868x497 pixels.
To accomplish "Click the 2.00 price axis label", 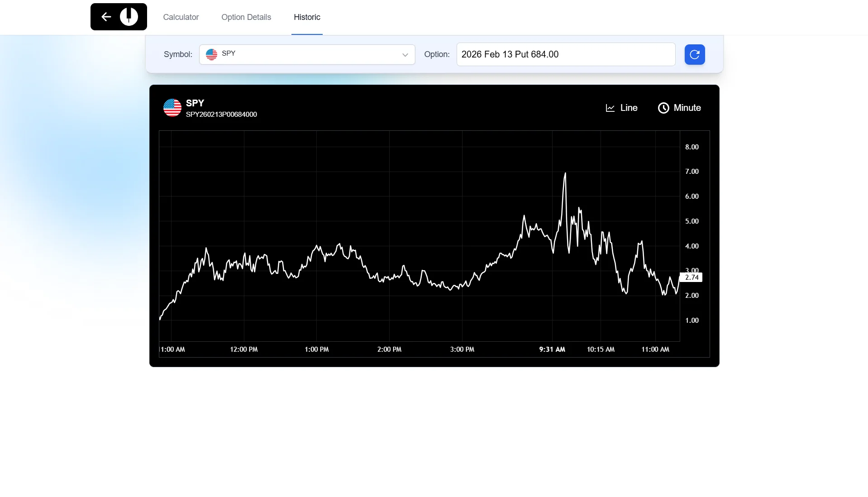I will [692, 296].
